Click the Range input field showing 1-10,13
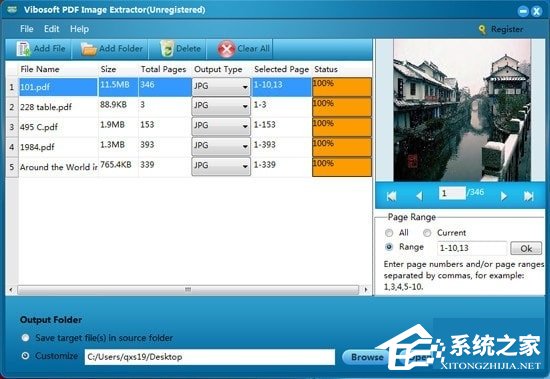The image size is (550, 379). (472, 248)
